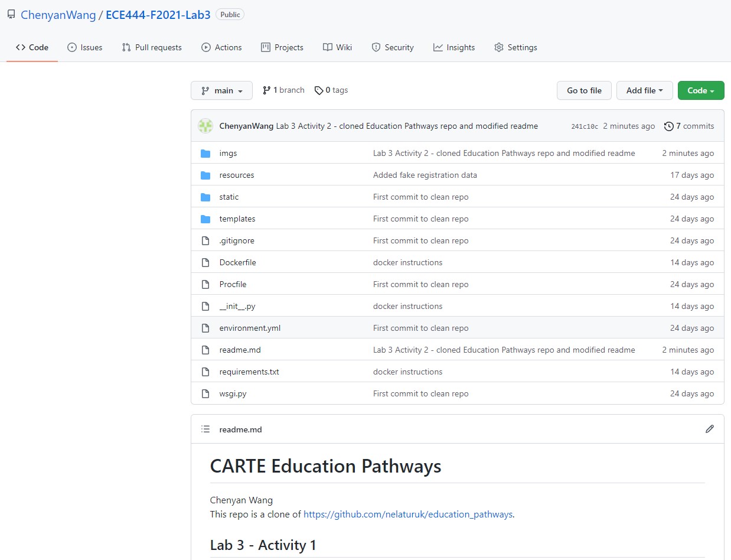
Task: Open the __init__.py file
Action: click(237, 306)
